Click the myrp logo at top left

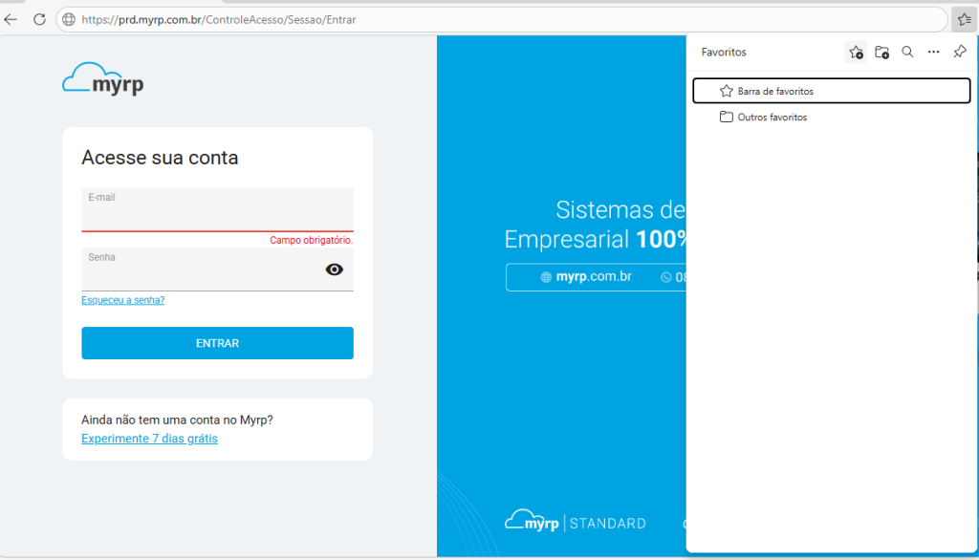(103, 80)
